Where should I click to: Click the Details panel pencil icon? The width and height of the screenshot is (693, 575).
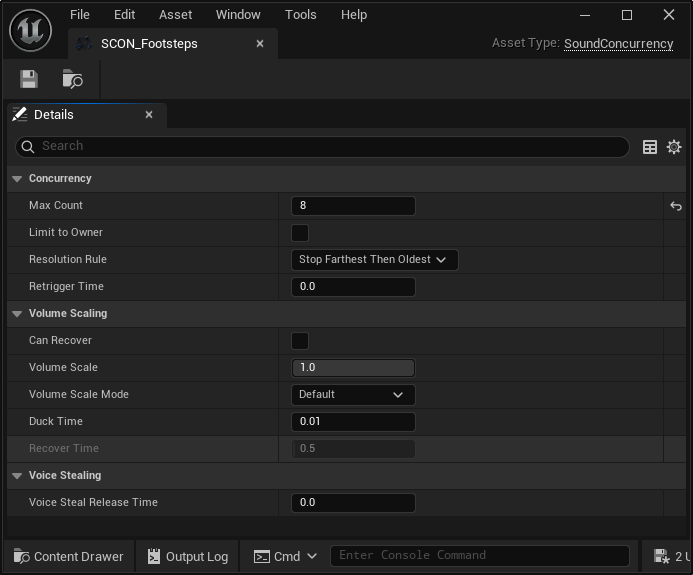click(x=19, y=114)
